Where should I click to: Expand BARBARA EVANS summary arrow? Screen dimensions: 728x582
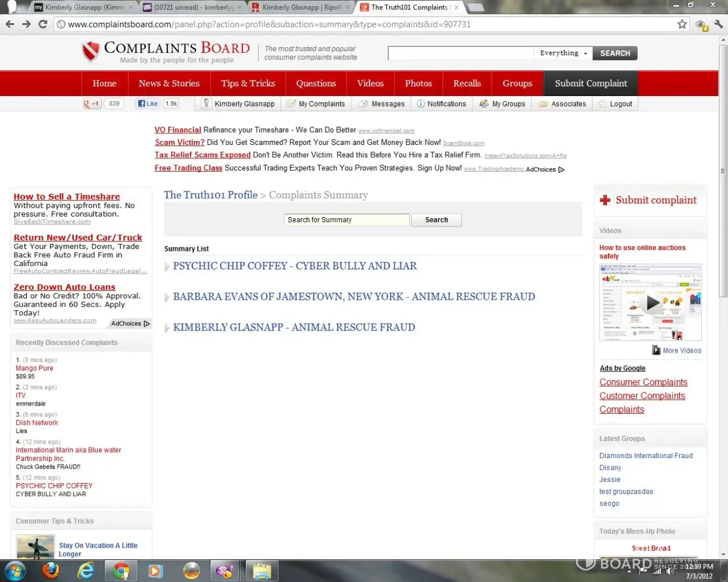167,297
